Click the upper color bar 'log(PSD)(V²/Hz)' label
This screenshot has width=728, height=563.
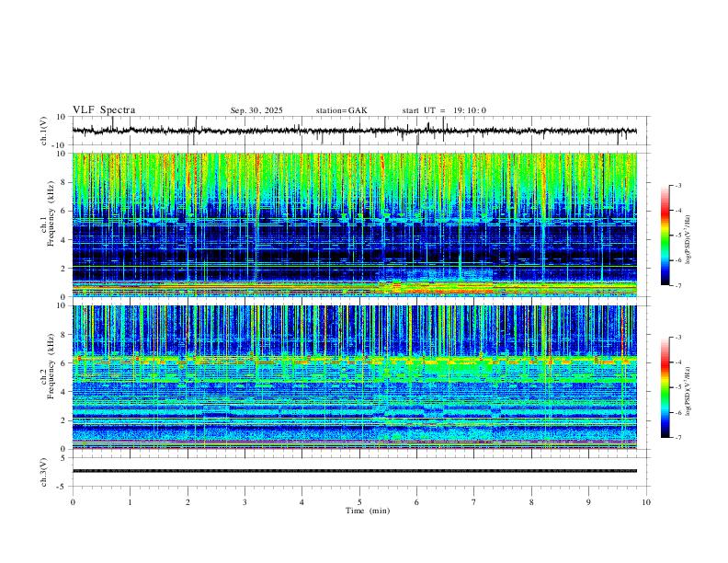(688, 240)
